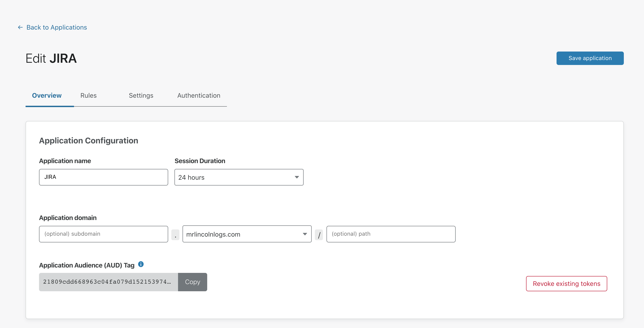Focus the Application name field
Image resolution: width=644 pixels, height=328 pixels.
tap(103, 177)
